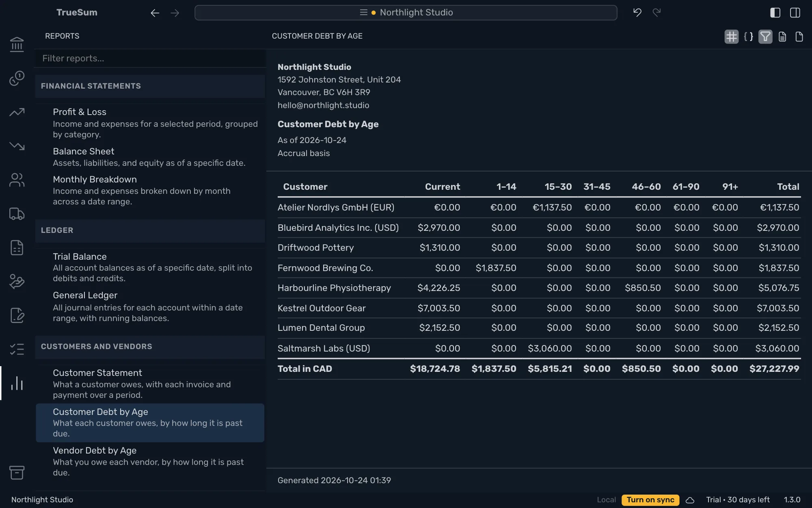Image resolution: width=812 pixels, height=508 pixels.
Task: Open the pie chart clock sidebar icon
Action: (17, 78)
